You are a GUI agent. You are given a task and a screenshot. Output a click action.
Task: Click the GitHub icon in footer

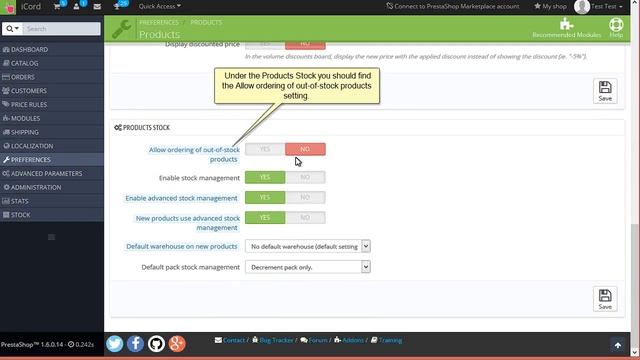[156, 344]
